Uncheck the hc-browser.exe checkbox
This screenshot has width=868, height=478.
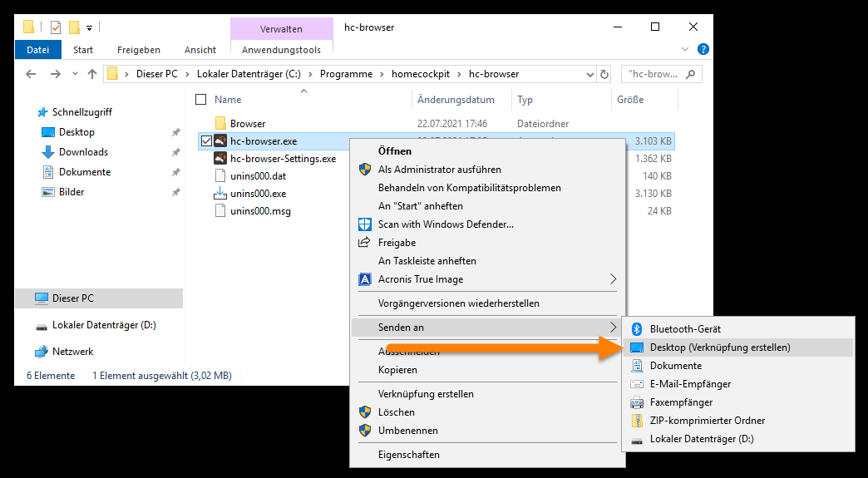pyautogui.click(x=206, y=141)
